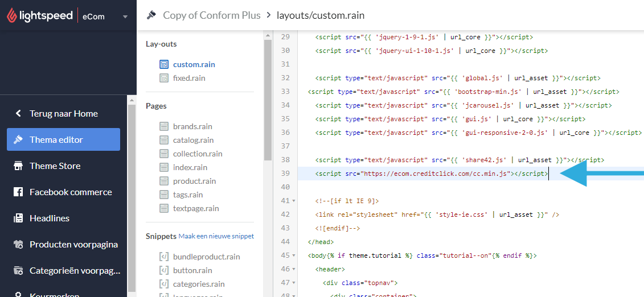Collapse the body tag fold at line 45
This screenshot has height=297, width=644.
coord(293,255)
